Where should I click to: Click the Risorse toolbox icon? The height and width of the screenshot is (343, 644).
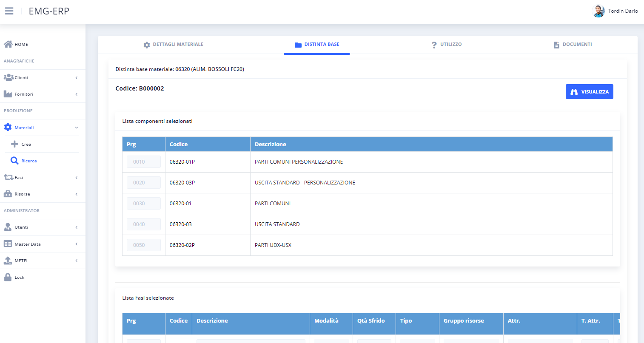click(x=8, y=194)
